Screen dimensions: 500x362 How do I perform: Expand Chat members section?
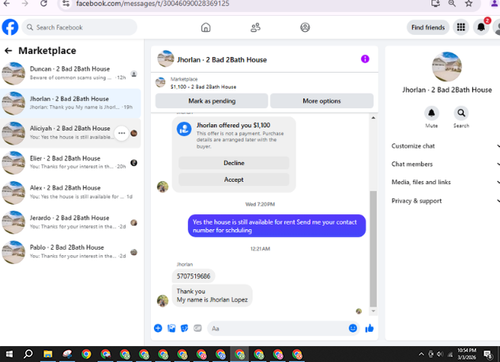click(445, 164)
